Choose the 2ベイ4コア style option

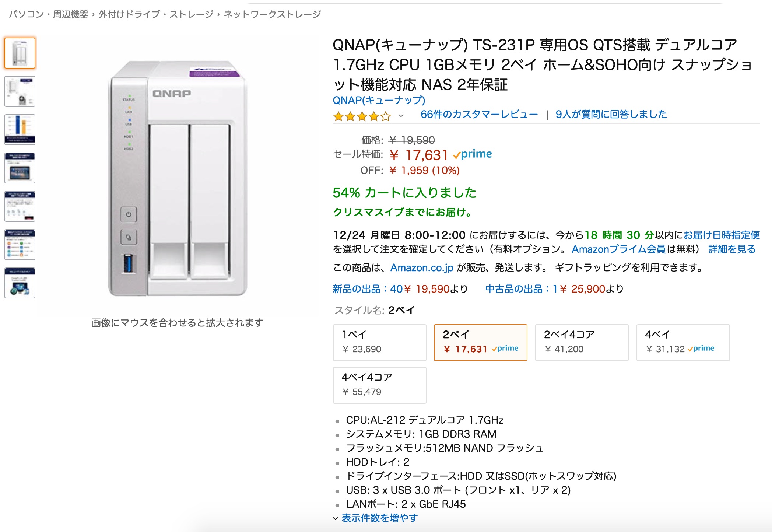click(582, 342)
